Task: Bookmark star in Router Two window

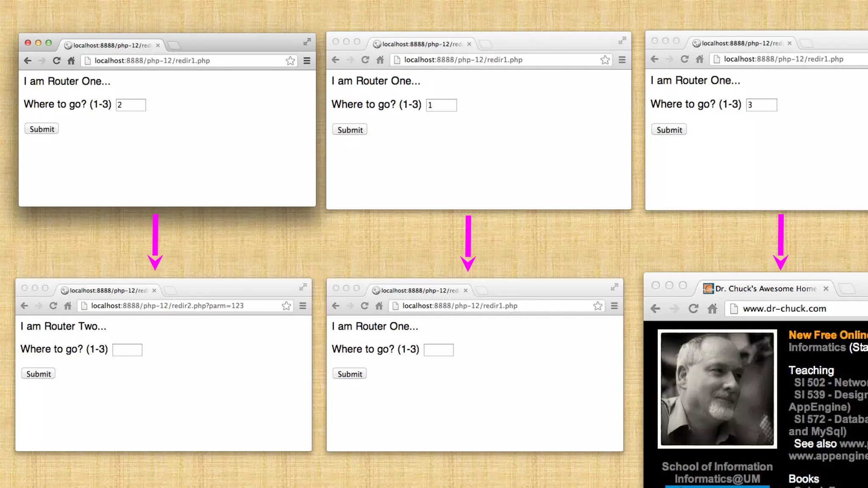Action: coord(287,306)
